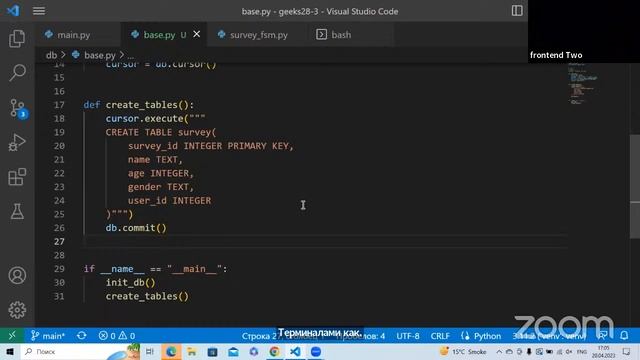Click 'create_tables()' call on line 31
Image resolution: width=640 pixels, height=360 pixels.
coord(147,296)
